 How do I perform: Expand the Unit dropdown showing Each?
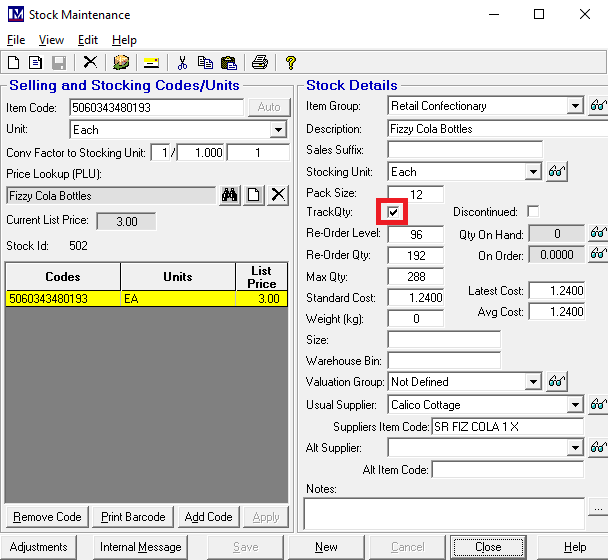tap(278, 130)
